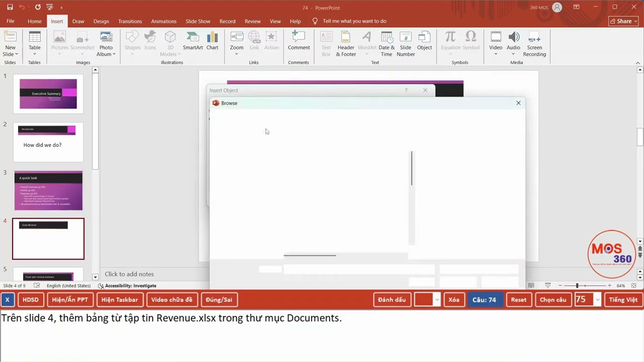
Task: Expand the Audio dropdown arrow
Action: 514,54
